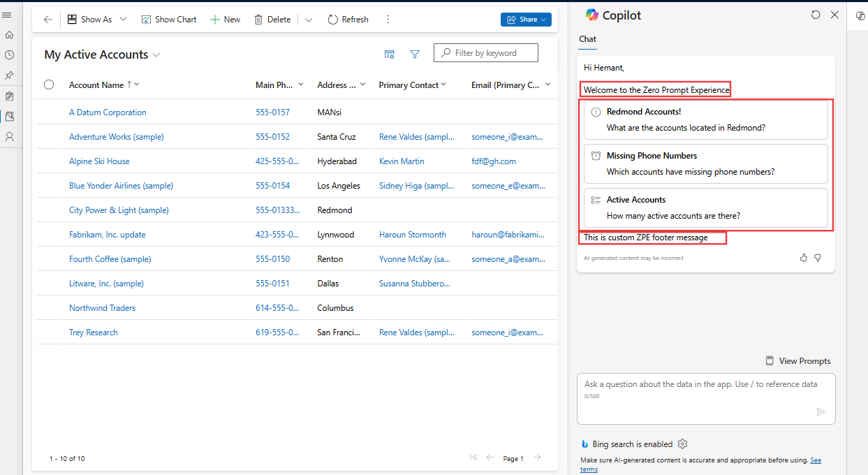Select the select-all accounts checkbox

pos(49,85)
